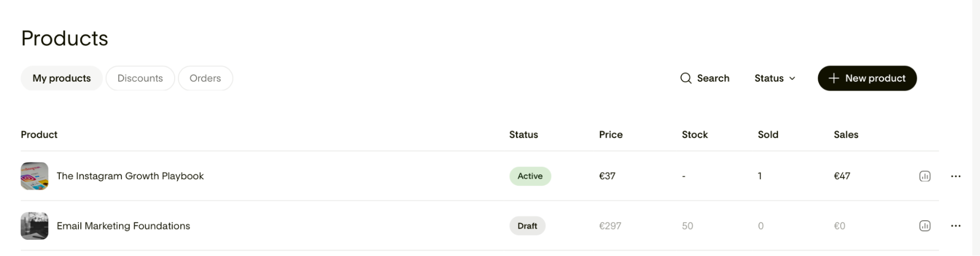Click the Status dropdown chevron arrow
This screenshot has height=256, width=980.
[x=792, y=78]
